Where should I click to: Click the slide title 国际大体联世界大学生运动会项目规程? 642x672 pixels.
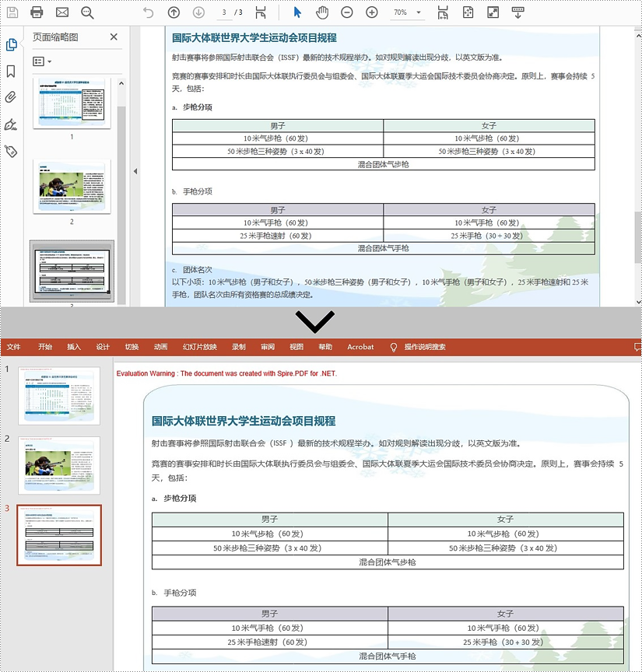(244, 421)
